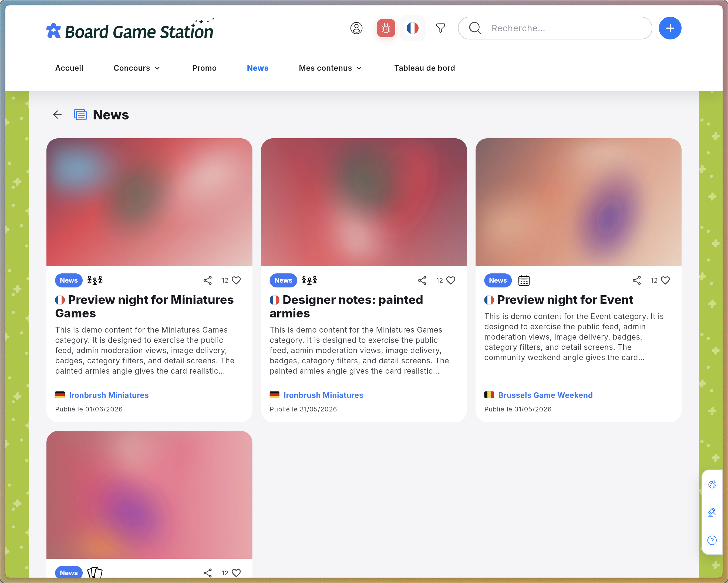This screenshot has width=728, height=583.
Task: Click the Belgian flag beside Brussels Game Weekend
Action: pyautogui.click(x=489, y=394)
